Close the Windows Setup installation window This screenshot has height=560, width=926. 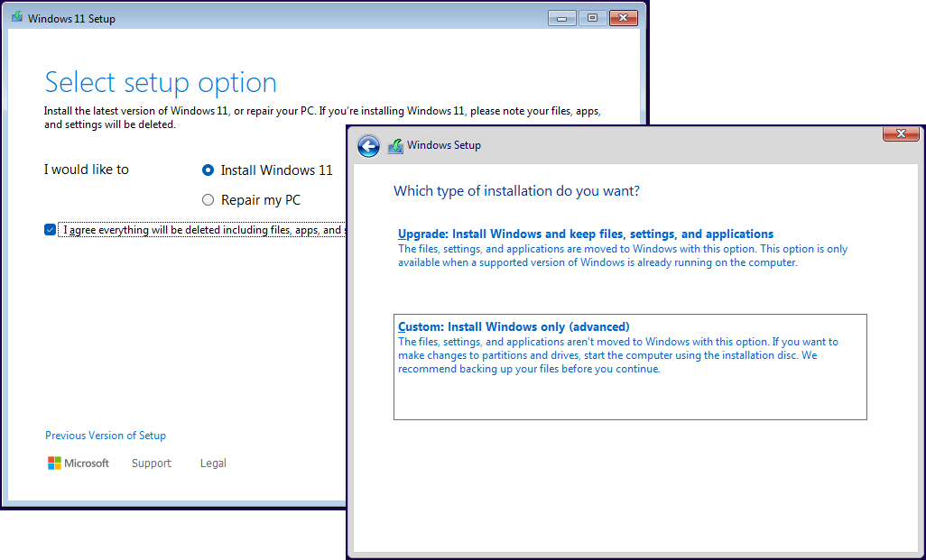coord(900,133)
